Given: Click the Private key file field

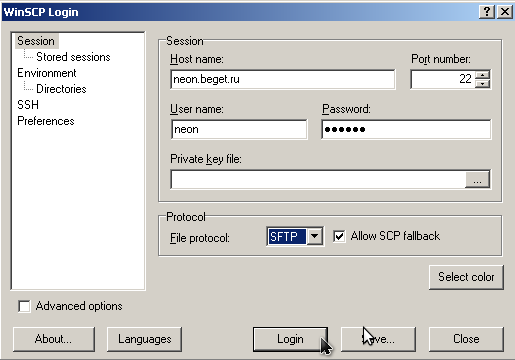Looking at the screenshot, I should (318, 179).
